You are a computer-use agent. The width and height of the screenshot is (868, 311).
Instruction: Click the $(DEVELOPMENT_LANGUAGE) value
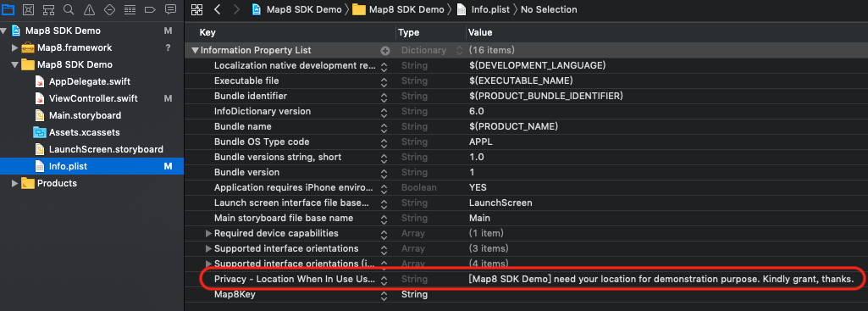tap(537, 65)
